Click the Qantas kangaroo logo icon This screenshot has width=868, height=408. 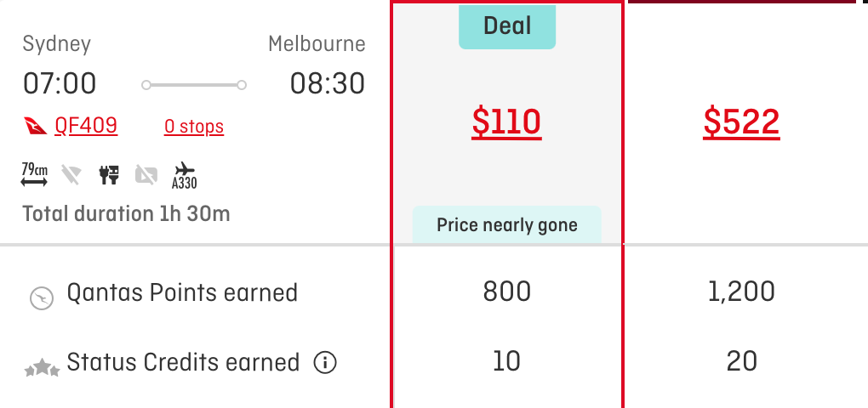[x=36, y=126]
